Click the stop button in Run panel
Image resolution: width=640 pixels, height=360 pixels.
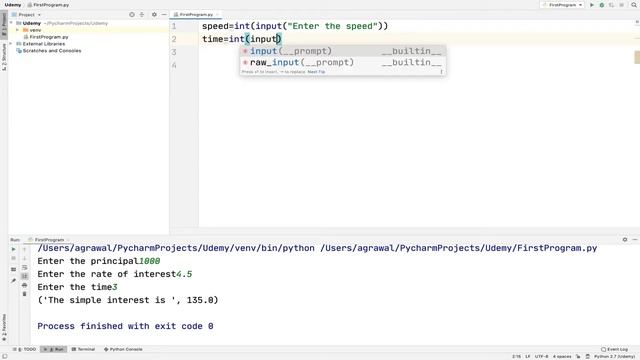pos(13,258)
